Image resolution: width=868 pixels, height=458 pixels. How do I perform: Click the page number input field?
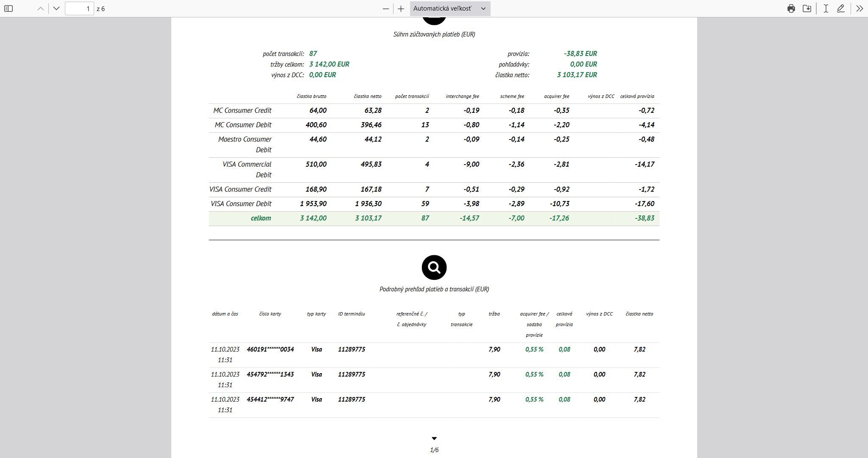pos(79,8)
